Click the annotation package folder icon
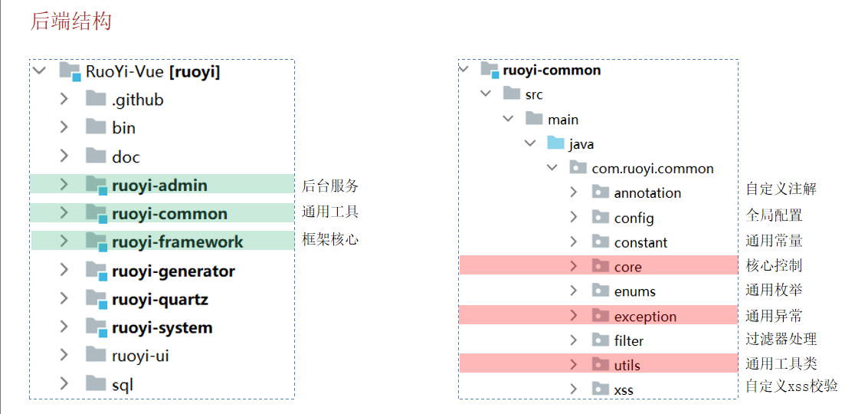The width and height of the screenshot is (868, 414). [601, 192]
